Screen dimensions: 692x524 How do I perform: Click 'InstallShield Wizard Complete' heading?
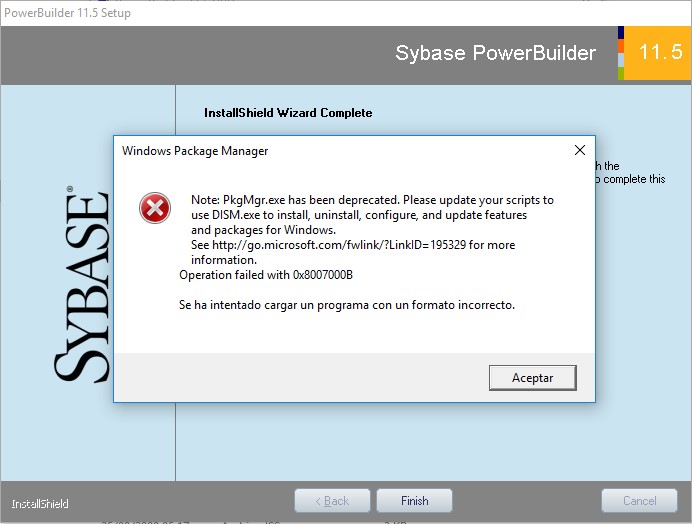pos(288,113)
